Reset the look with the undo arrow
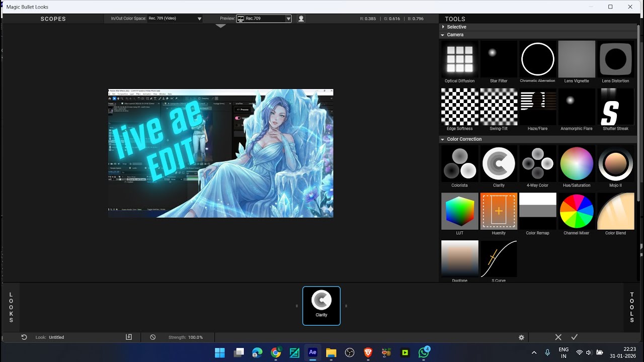Screen dimensions: 644x362 [x=24, y=337]
